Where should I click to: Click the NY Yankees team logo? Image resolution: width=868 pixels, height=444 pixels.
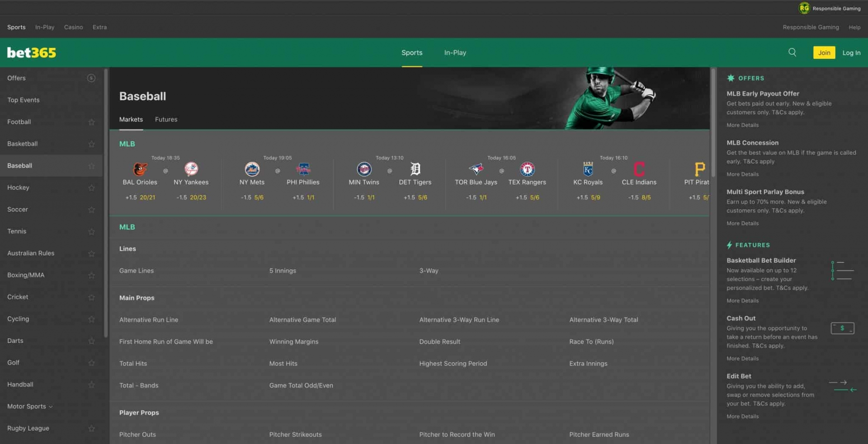coord(191,169)
